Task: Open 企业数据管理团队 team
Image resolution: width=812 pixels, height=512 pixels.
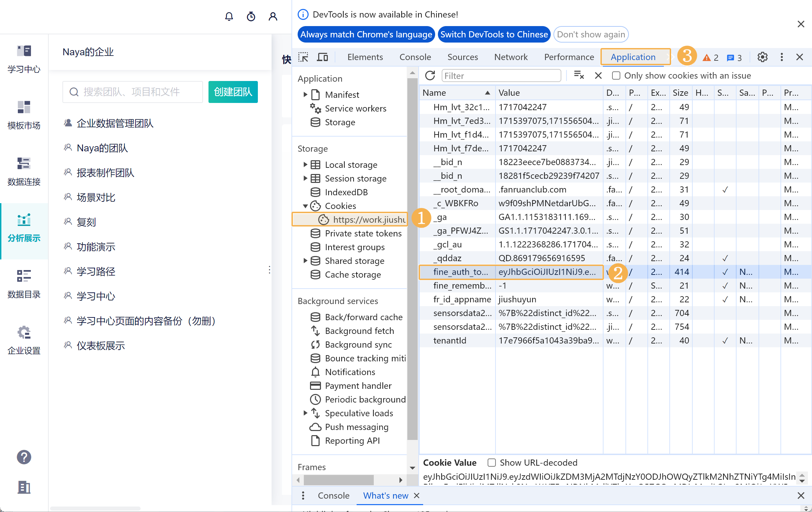Action: 115,123
